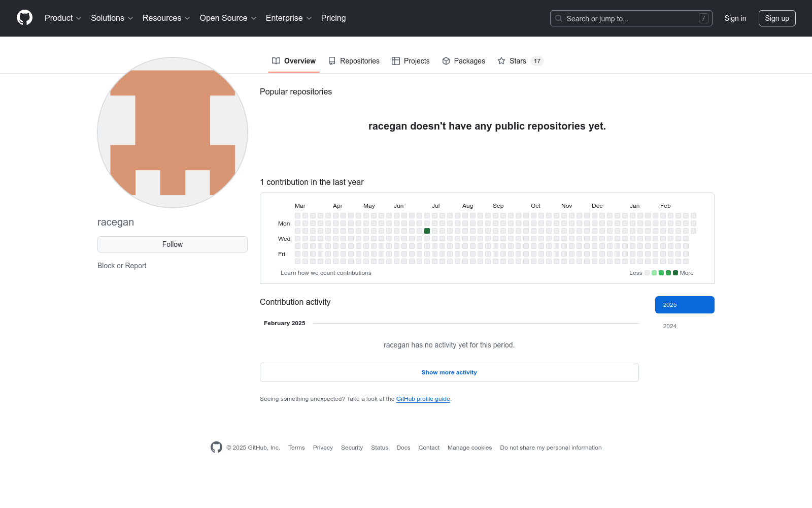Open the Privacy footer link
Image resolution: width=812 pixels, height=508 pixels.
[323, 448]
